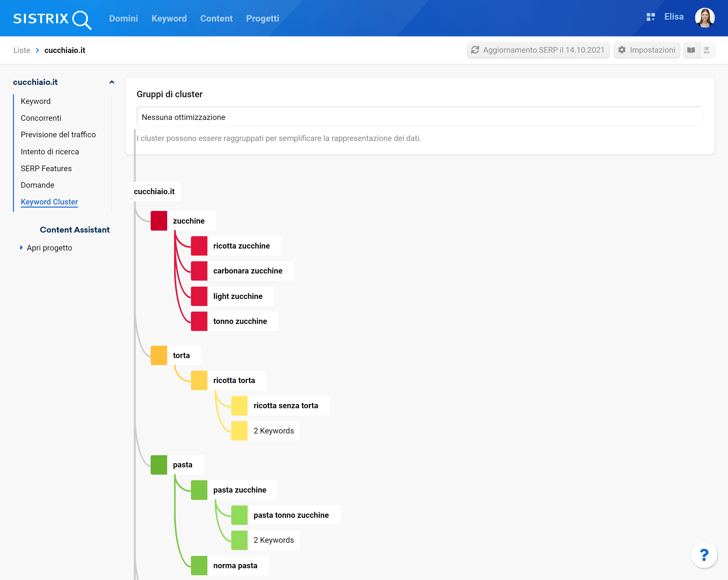Open Previsione del traffico in sidebar
The image size is (728, 580).
tap(58, 135)
